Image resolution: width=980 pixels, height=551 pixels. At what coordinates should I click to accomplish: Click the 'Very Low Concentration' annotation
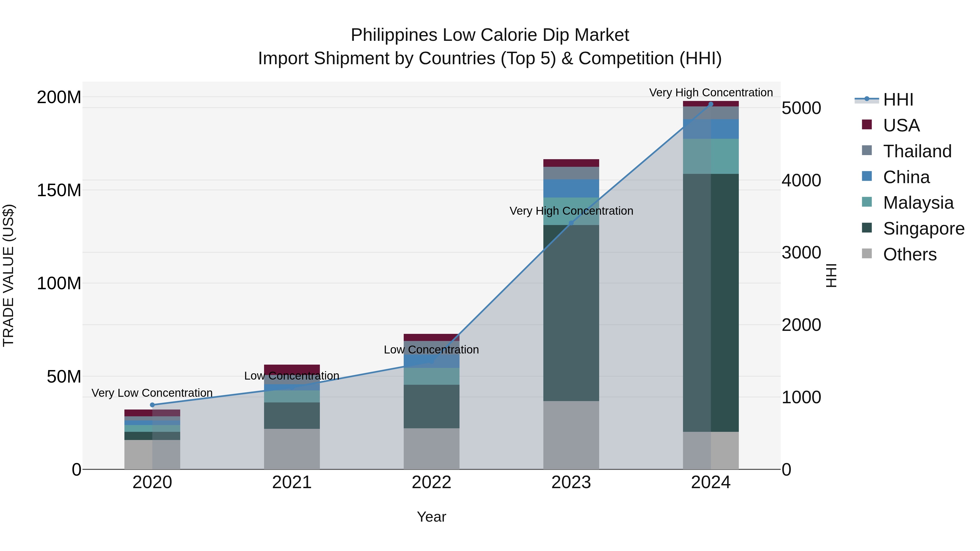152,393
